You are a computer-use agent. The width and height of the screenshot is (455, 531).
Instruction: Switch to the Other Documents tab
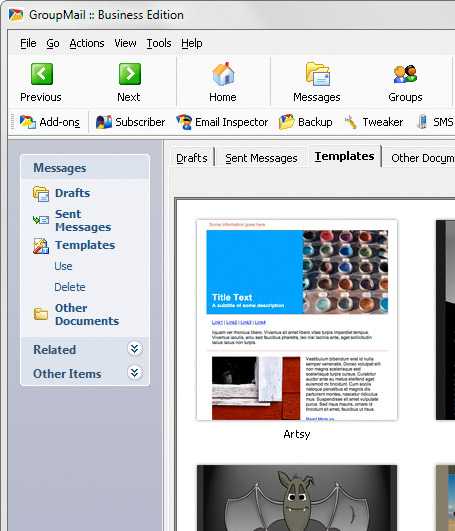pos(420,158)
